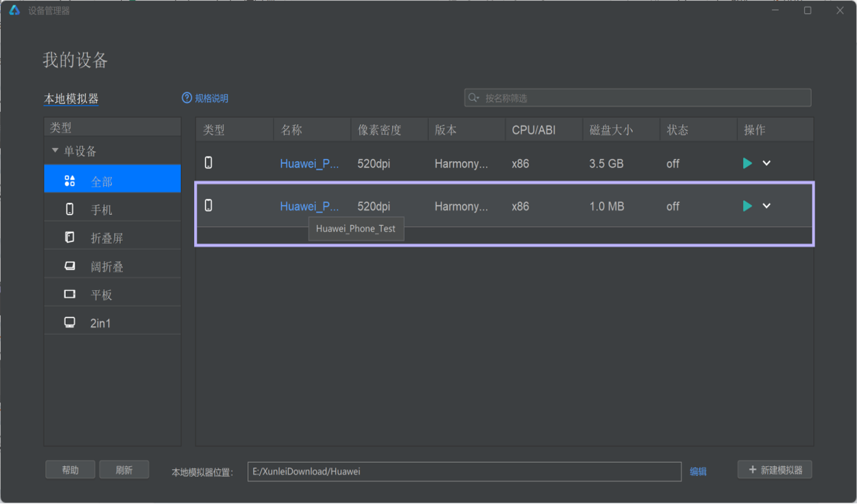Maximize the 设备管理器 window
Image resolution: width=857 pixels, height=504 pixels.
tap(808, 10)
